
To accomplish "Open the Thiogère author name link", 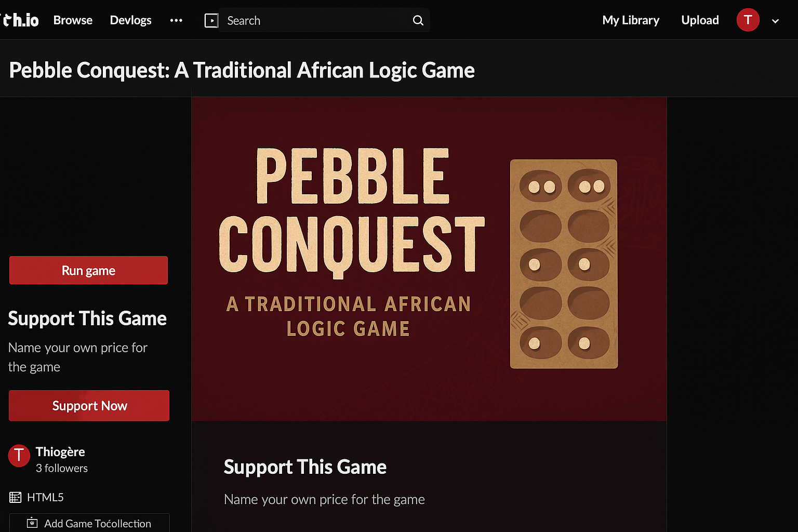I will tap(60, 452).
